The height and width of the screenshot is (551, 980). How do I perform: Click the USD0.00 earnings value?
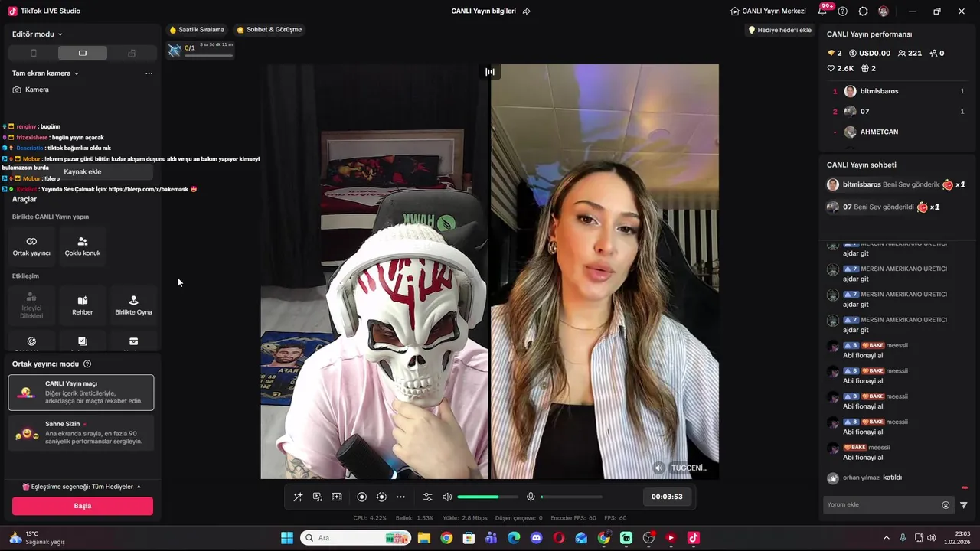870,54
